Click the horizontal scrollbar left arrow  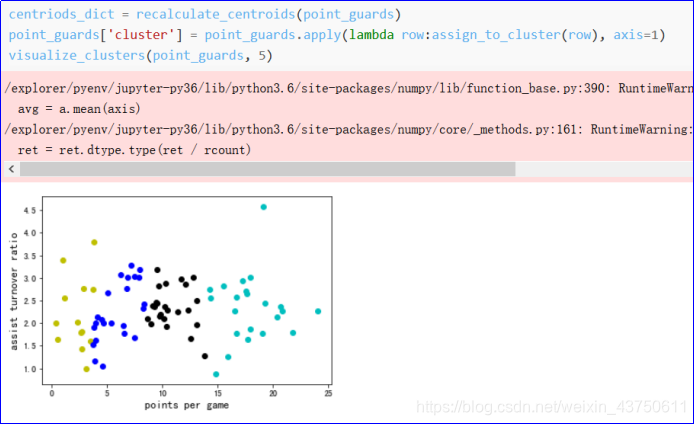12,169
